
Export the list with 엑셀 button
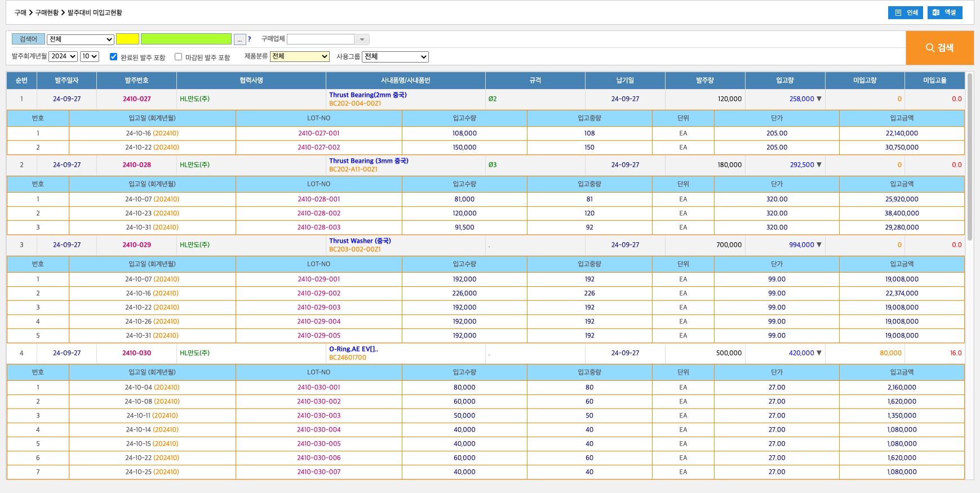click(944, 12)
